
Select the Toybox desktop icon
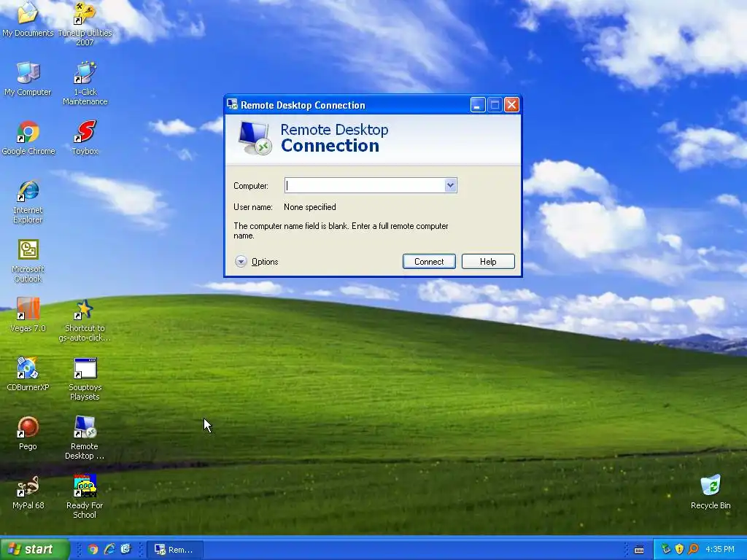85,138
